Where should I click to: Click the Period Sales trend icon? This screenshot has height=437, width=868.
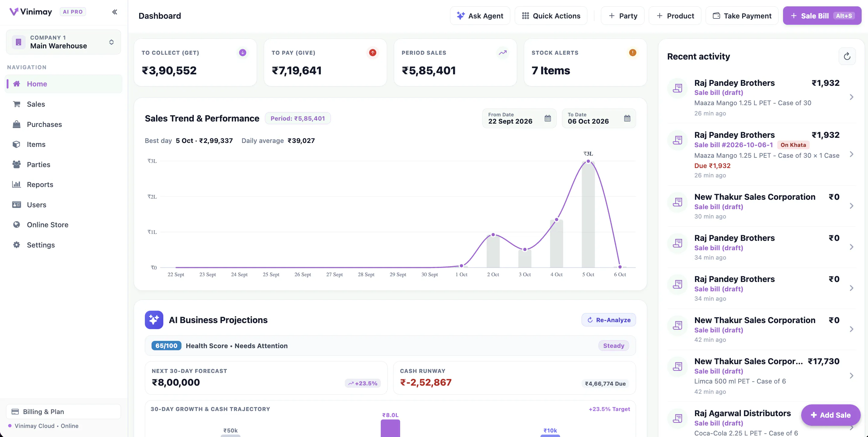[x=502, y=53]
